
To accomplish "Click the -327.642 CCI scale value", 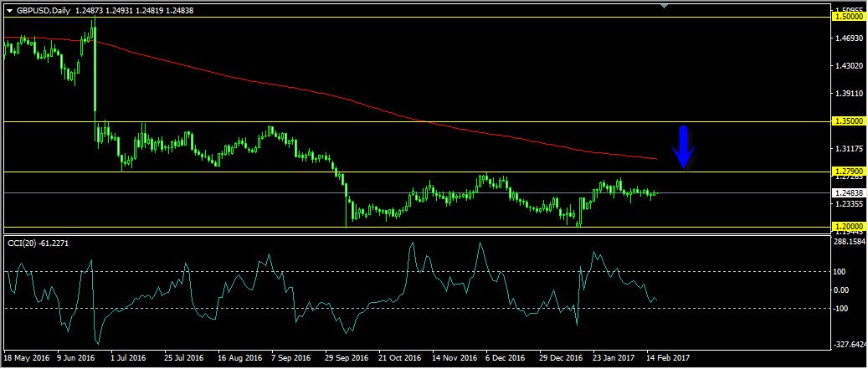I will point(850,344).
